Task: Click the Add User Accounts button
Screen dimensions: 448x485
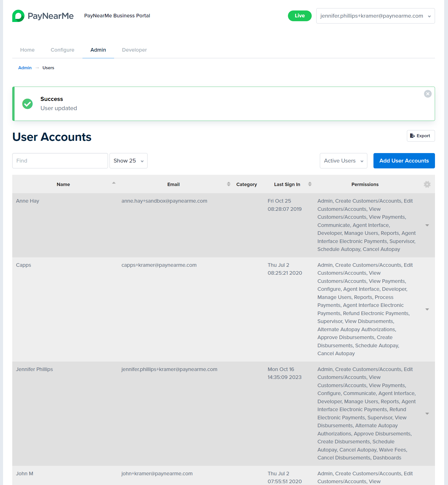Action: [404, 161]
